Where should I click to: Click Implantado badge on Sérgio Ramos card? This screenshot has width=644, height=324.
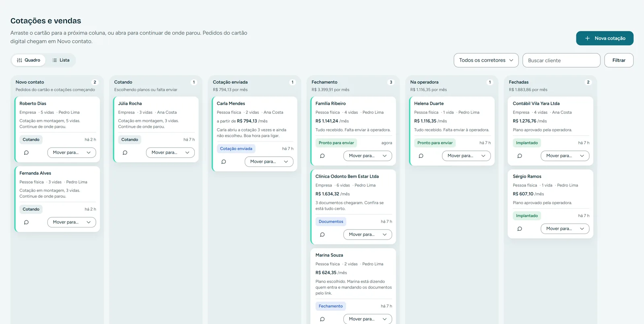coord(527,216)
